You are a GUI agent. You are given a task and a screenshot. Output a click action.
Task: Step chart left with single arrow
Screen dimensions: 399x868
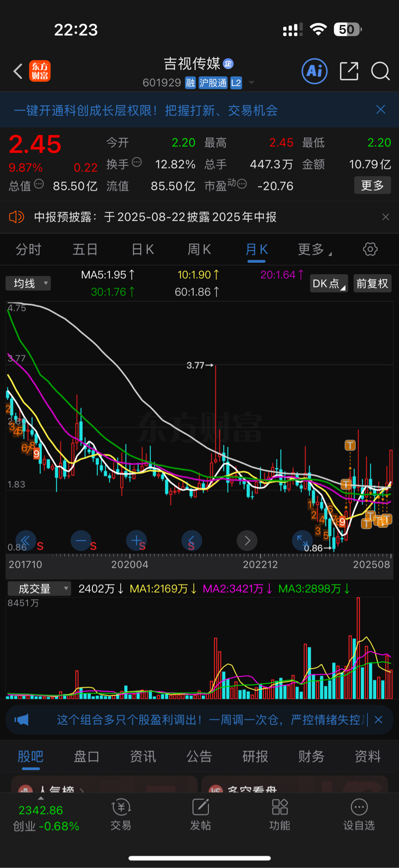point(191,540)
